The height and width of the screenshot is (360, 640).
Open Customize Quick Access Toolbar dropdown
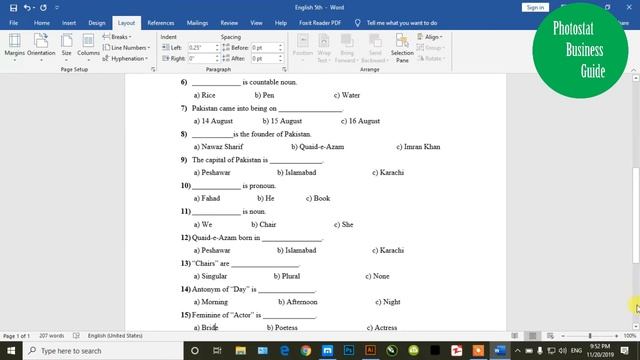pyautogui.click(x=57, y=8)
